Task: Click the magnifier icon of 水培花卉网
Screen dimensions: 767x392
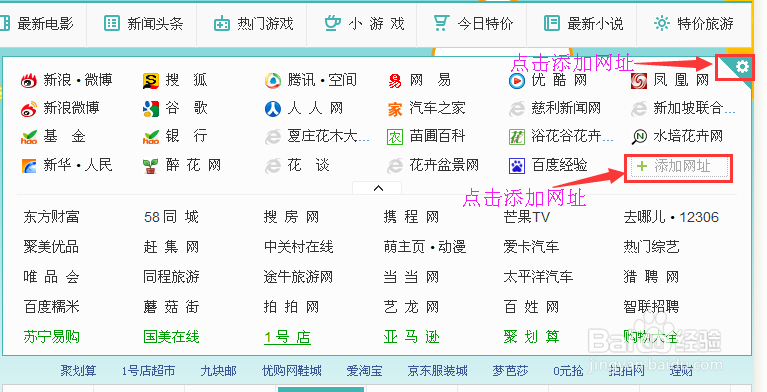Action: click(x=639, y=138)
